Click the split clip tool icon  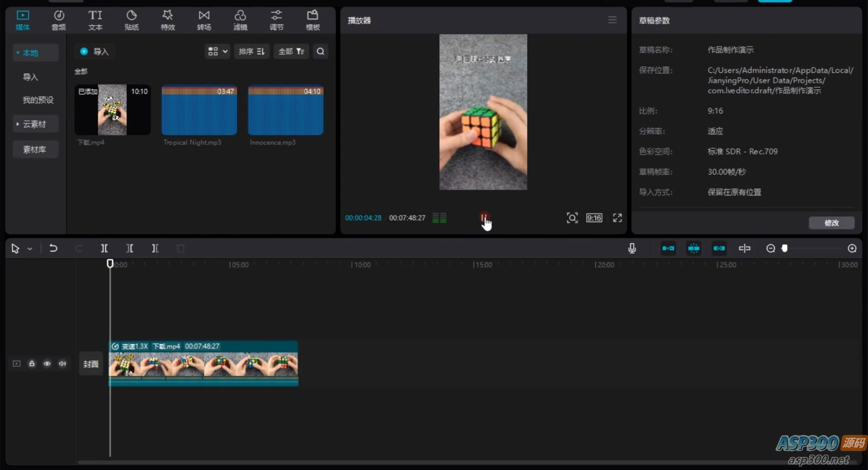[104, 249]
